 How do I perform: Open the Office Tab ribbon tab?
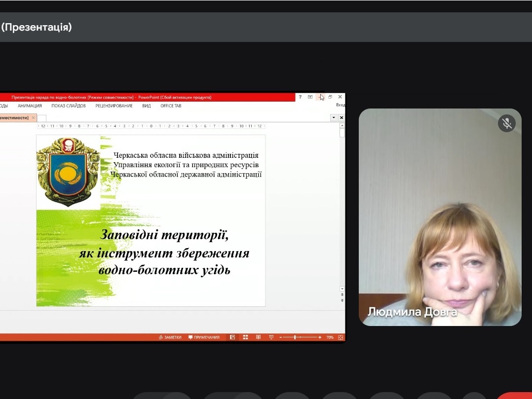pos(171,106)
